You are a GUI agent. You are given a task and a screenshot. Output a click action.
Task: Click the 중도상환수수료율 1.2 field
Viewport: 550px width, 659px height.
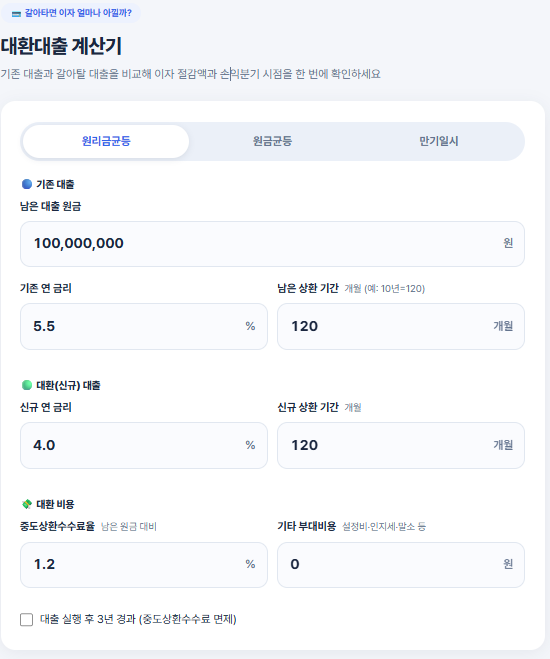click(144, 564)
